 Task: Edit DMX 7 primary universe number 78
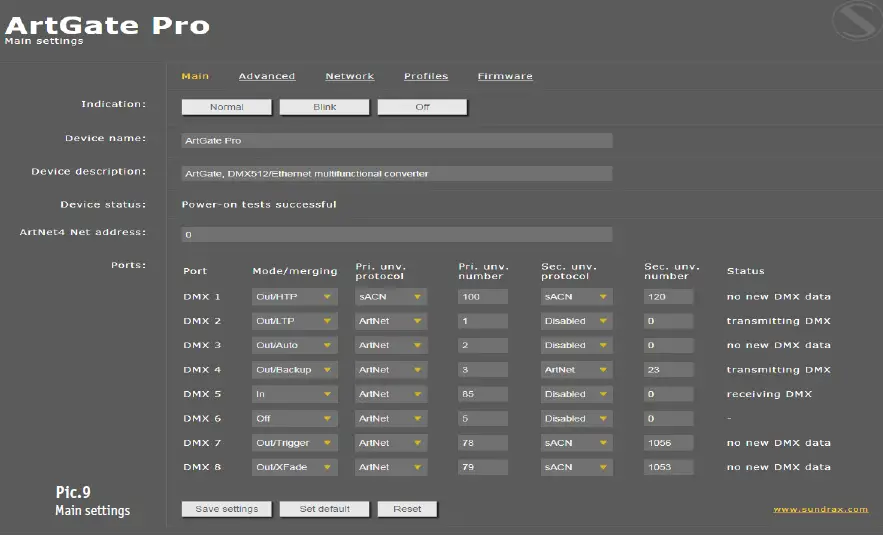click(x=483, y=443)
